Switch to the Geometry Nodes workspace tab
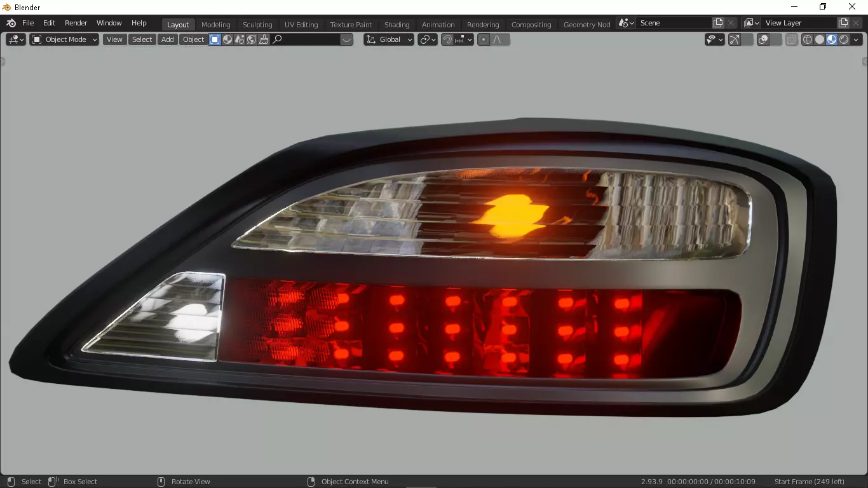868x488 pixels. 587,25
